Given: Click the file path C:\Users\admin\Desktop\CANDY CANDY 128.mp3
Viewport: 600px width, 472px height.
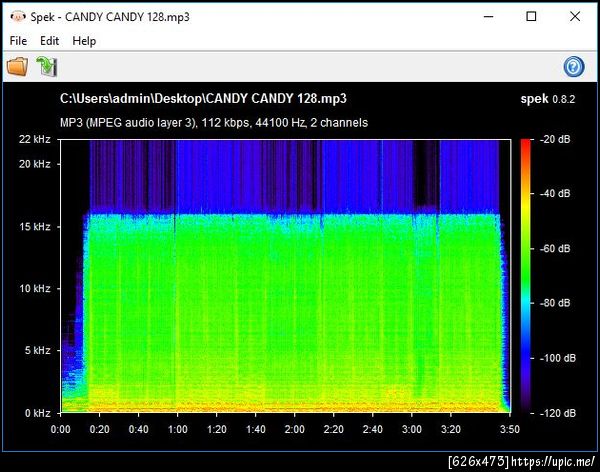Looking at the screenshot, I should pos(203,98).
